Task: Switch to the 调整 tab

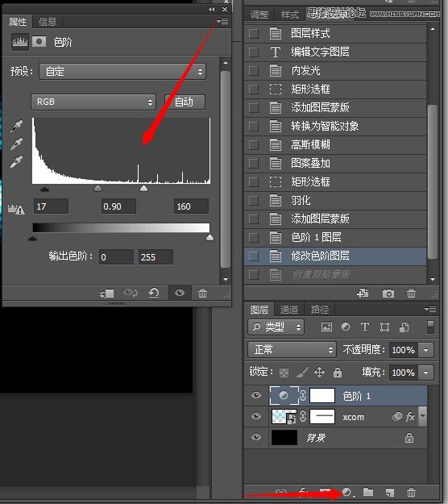Action: click(259, 15)
